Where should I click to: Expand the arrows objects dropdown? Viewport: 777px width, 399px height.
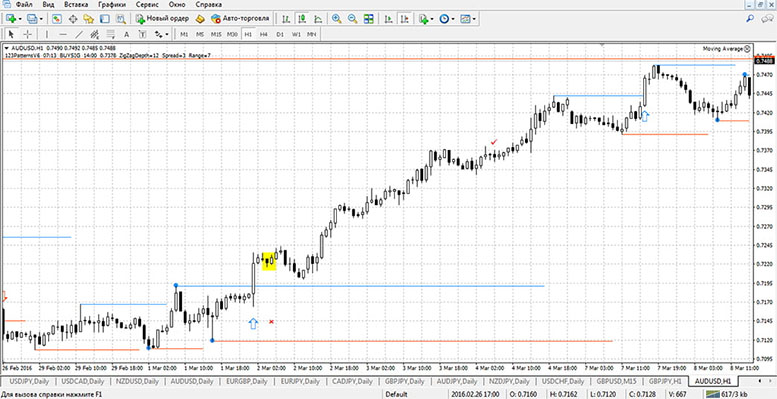(x=167, y=34)
